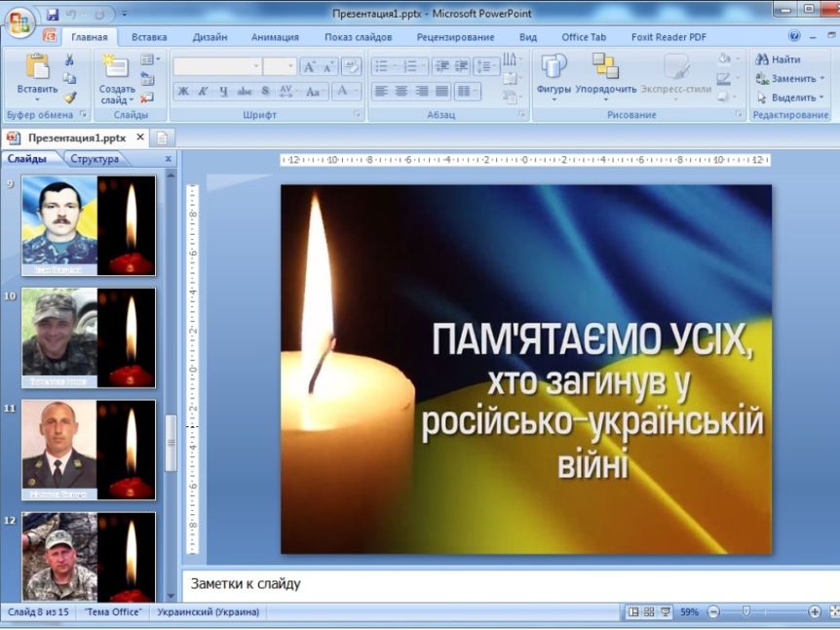Click the Save icon in quick access toolbar
Image resolution: width=840 pixels, height=630 pixels.
coord(53,14)
